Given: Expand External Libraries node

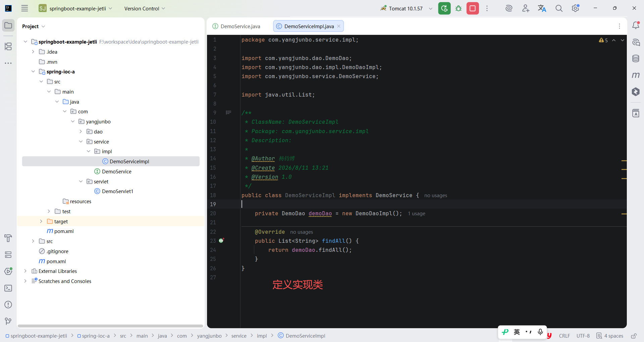Looking at the screenshot, I should pyautogui.click(x=25, y=271).
